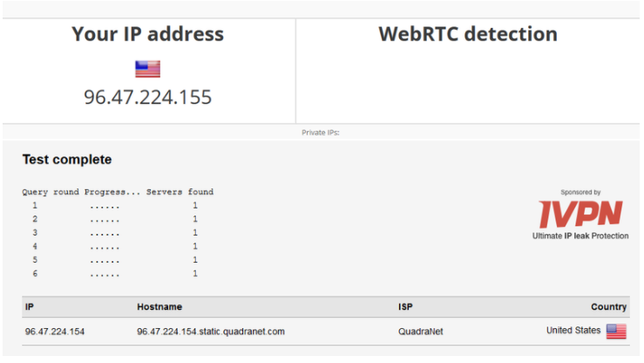Open the IVPN sponsor logo

[580, 214]
